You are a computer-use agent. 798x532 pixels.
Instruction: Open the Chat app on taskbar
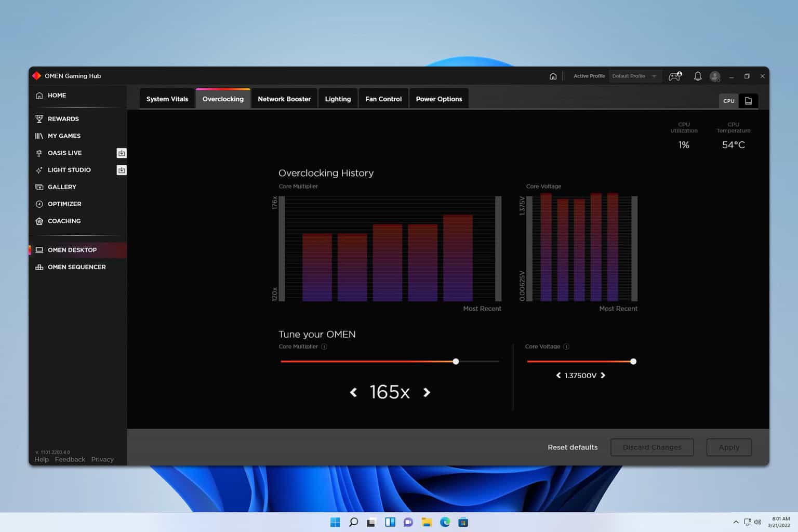coord(408,522)
